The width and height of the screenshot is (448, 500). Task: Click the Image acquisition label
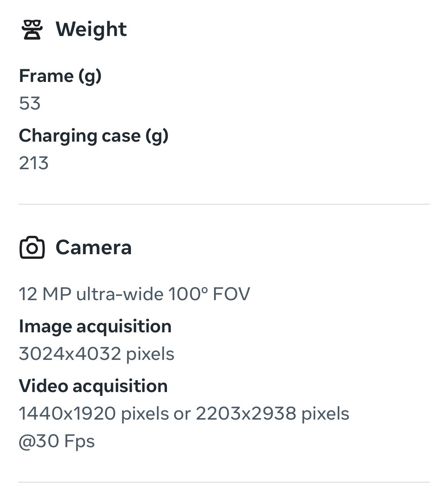[x=95, y=326]
